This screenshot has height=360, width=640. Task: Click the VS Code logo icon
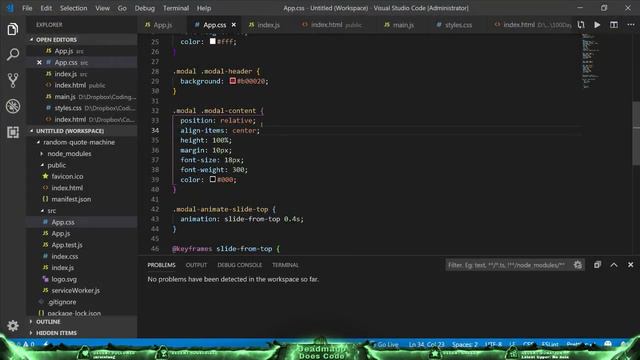10,8
